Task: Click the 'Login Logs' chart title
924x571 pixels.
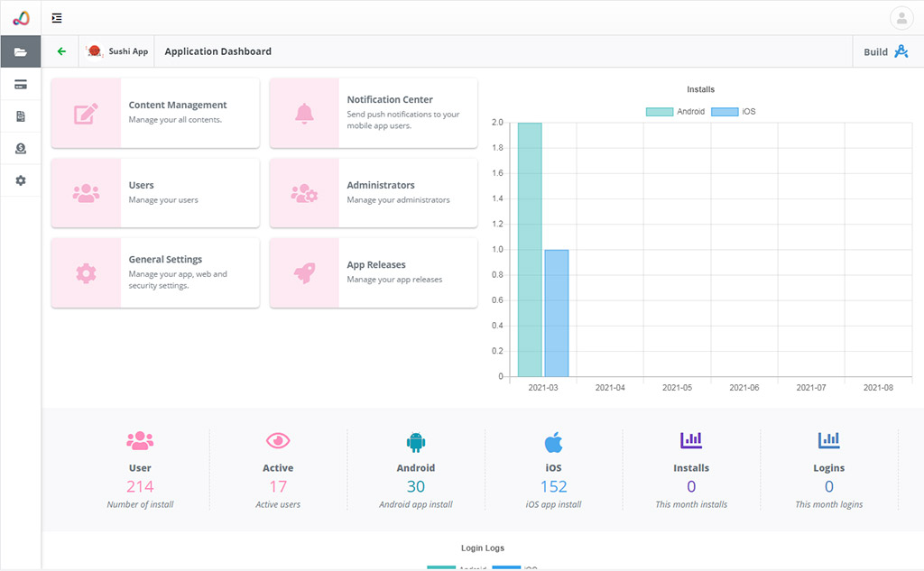Action: click(483, 548)
